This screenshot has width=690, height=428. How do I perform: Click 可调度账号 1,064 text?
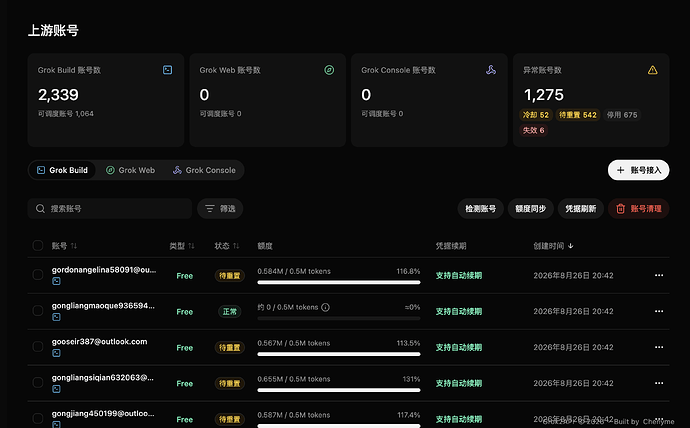pyautogui.click(x=66, y=113)
